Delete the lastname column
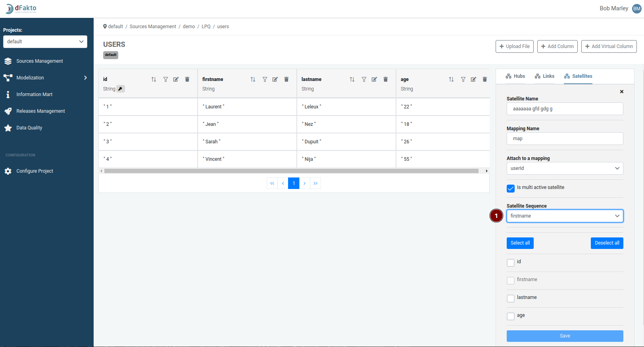Screen dimensions: 644x347 point(386,79)
